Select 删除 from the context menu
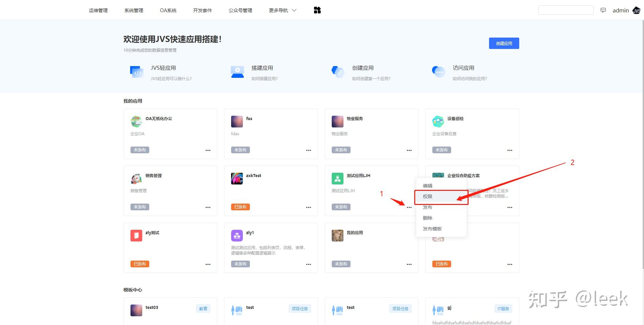The image size is (644, 325). pos(441,218)
